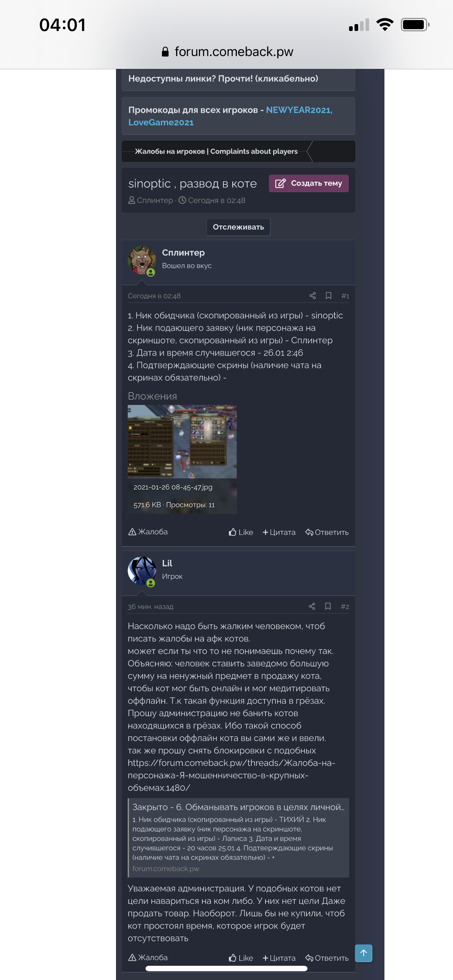Image resolution: width=453 pixels, height=980 pixels.
Task: Tap the scroll-to-top arrow button
Action: tap(364, 953)
